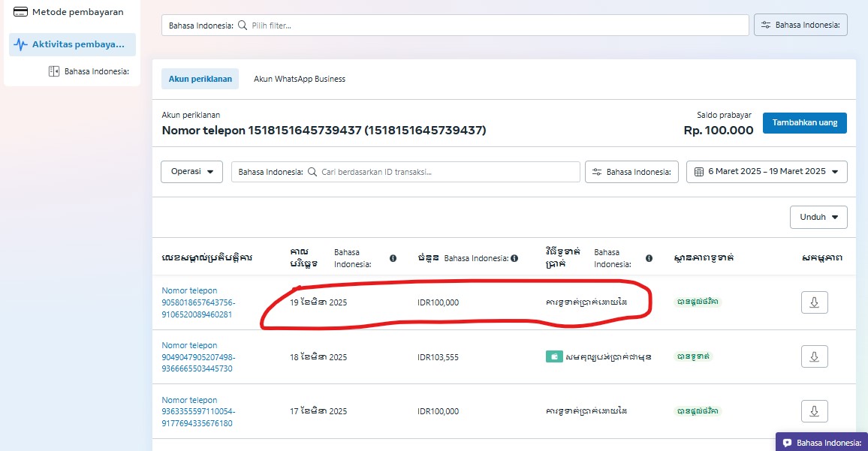
Task: Open sidebar sub-item with panel icon
Action: pyautogui.click(x=89, y=71)
